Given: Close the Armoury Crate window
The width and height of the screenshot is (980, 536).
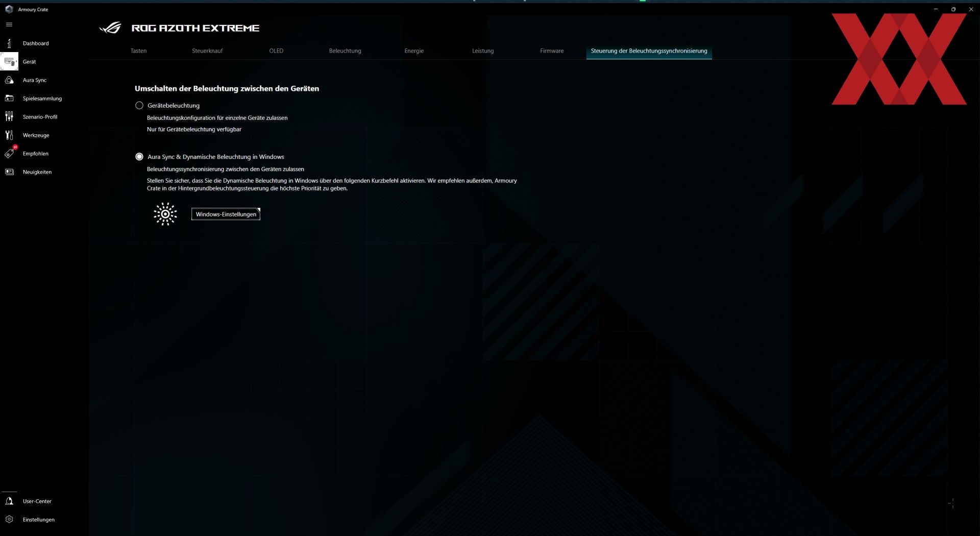Looking at the screenshot, I should pyautogui.click(x=971, y=9).
